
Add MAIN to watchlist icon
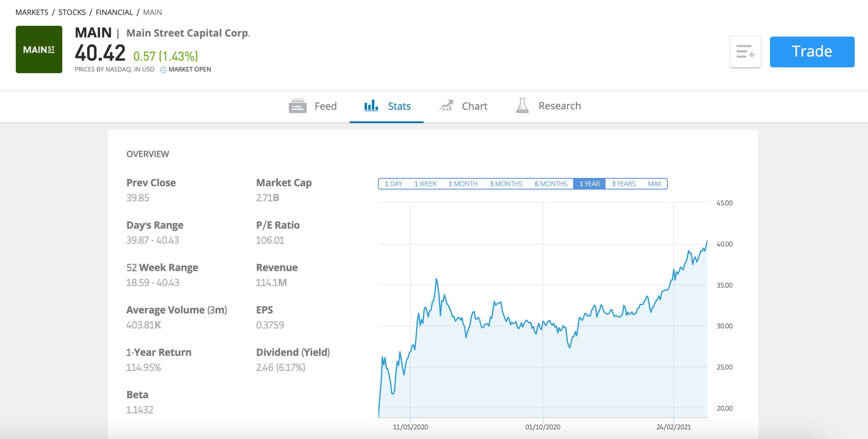point(745,52)
